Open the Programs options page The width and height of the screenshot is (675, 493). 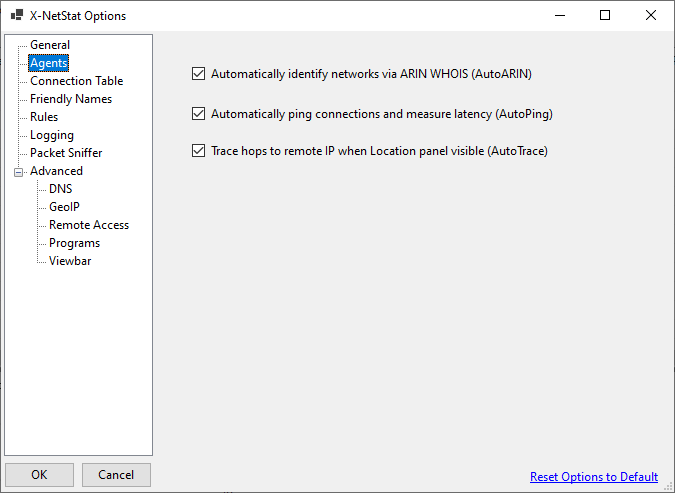click(74, 243)
